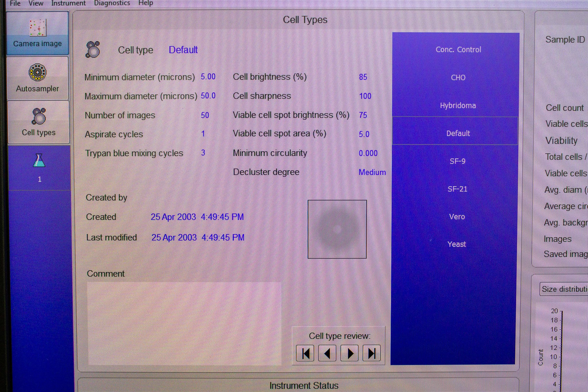
Task: Click Trypan blue mixing cycles value 3
Action: coord(203,152)
